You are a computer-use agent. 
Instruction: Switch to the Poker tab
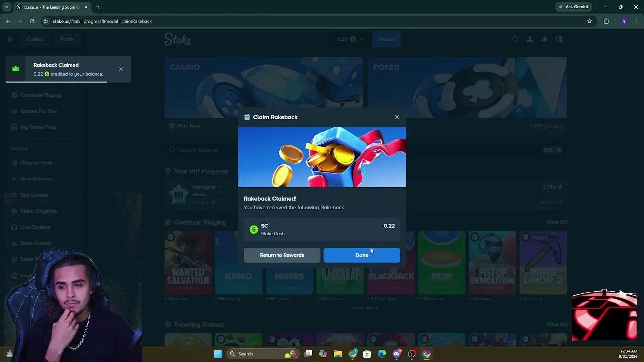click(67, 39)
